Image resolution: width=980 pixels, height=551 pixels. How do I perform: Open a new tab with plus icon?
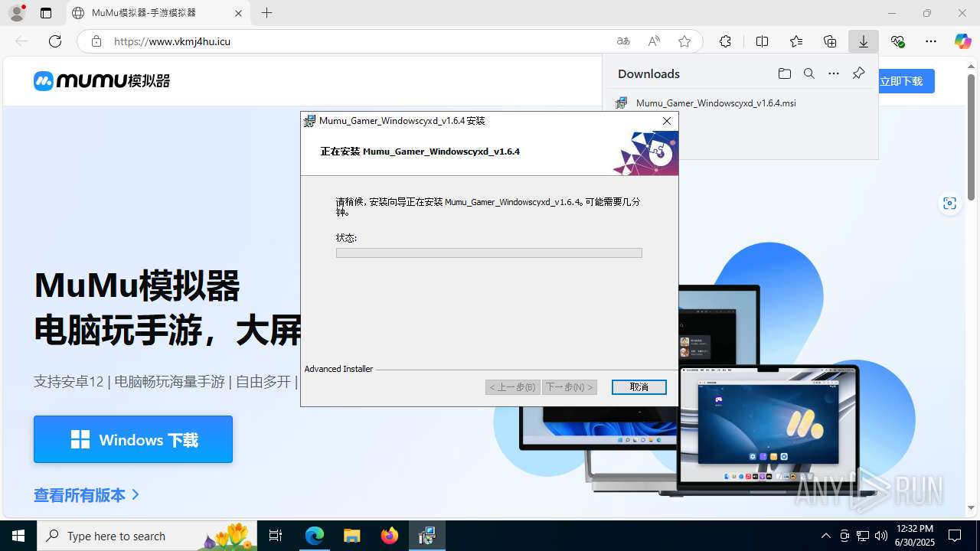point(266,13)
